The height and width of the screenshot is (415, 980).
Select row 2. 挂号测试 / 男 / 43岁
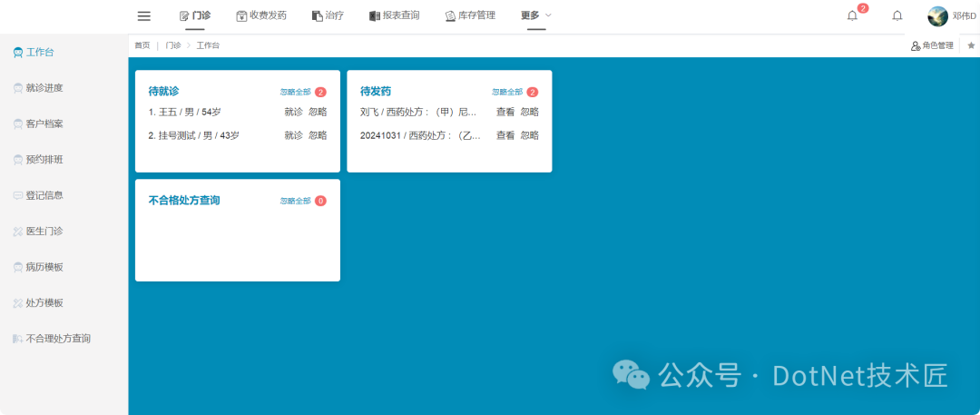pyautogui.click(x=194, y=135)
